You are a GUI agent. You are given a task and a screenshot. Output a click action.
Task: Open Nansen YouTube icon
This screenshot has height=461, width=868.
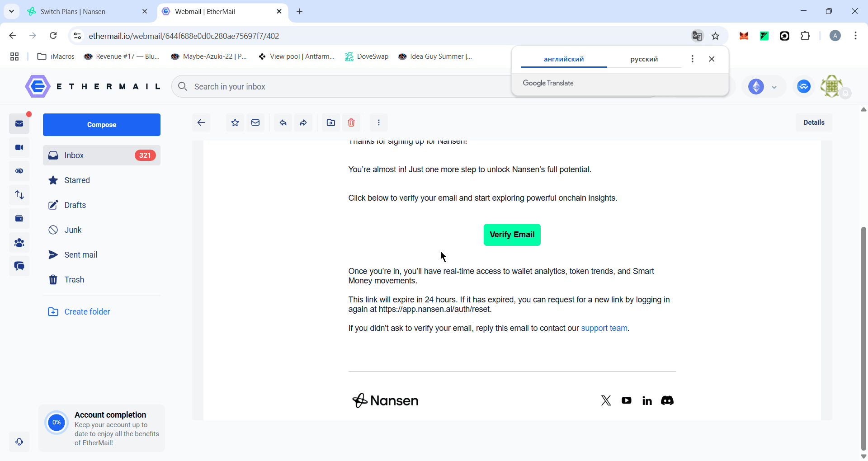pyautogui.click(x=627, y=400)
